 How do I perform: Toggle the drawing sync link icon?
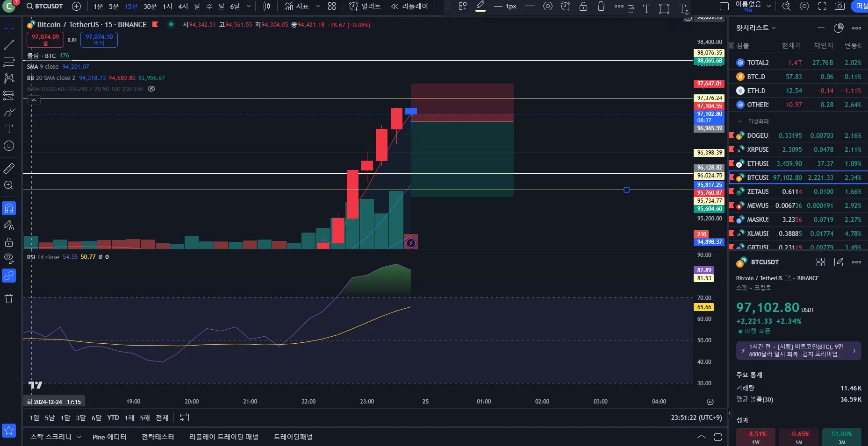coord(9,276)
